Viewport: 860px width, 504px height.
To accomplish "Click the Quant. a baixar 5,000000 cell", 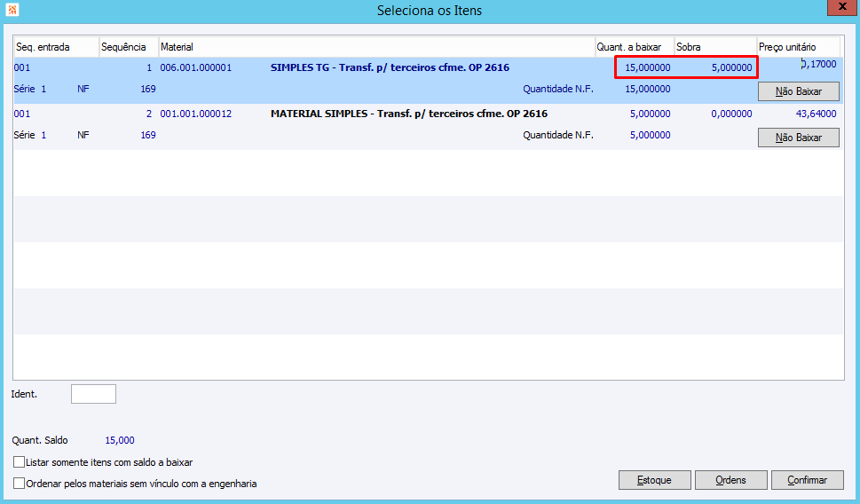I will (650, 114).
